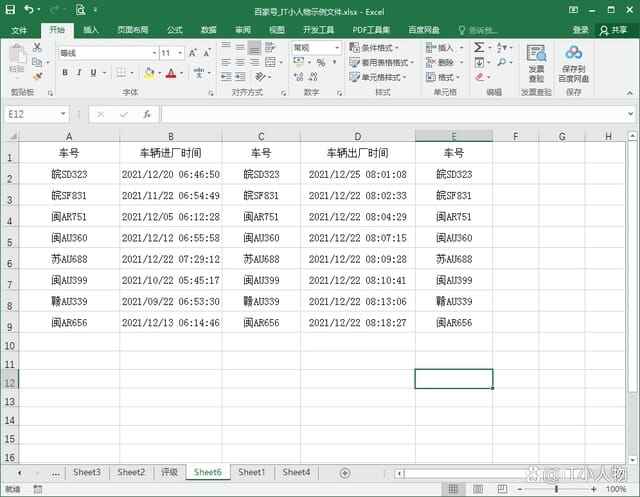The image size is (640, 497).
Task: Click the macro record icon in status bar
Action: (38, 488)
